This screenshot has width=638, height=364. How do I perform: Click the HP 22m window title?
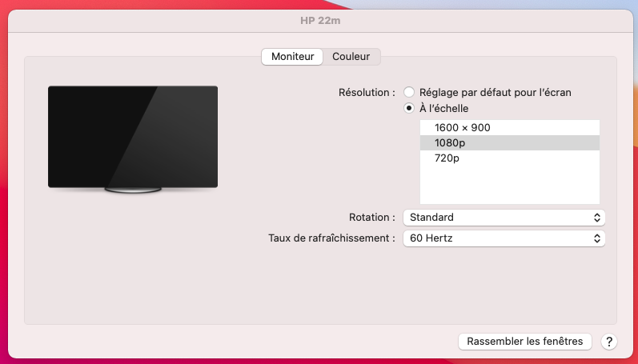point(320,21)
